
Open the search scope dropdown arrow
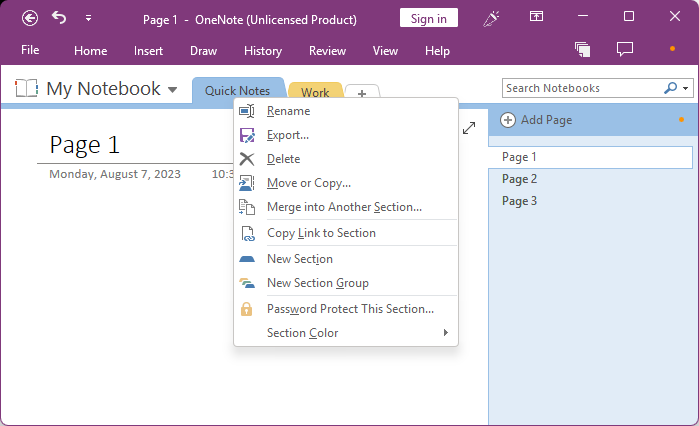pyautogui.click(x=686, y=88)
